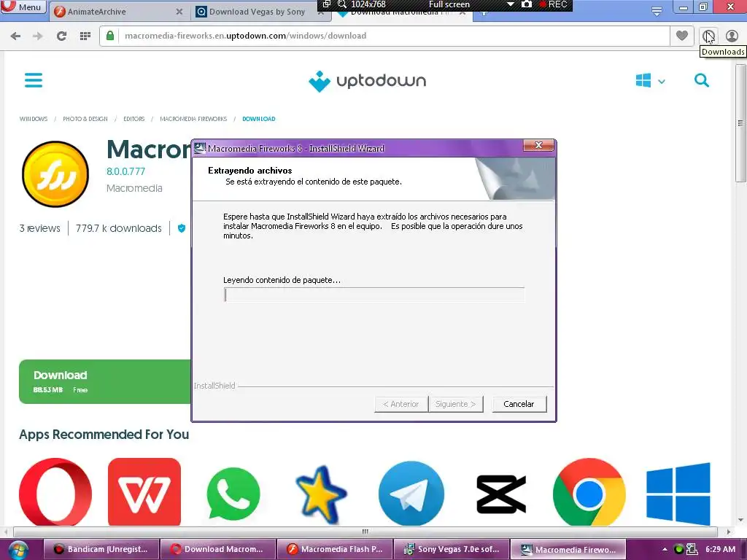The image size is (747, 560).
Task: Cancel the InstallShield Wizard
Action: pyautogui.click(x=519, y=404)
